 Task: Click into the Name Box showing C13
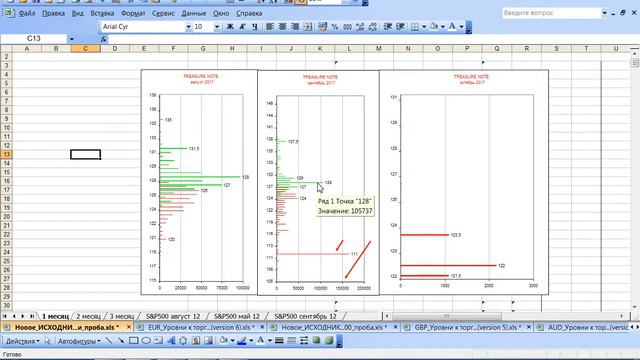(34, 39)
